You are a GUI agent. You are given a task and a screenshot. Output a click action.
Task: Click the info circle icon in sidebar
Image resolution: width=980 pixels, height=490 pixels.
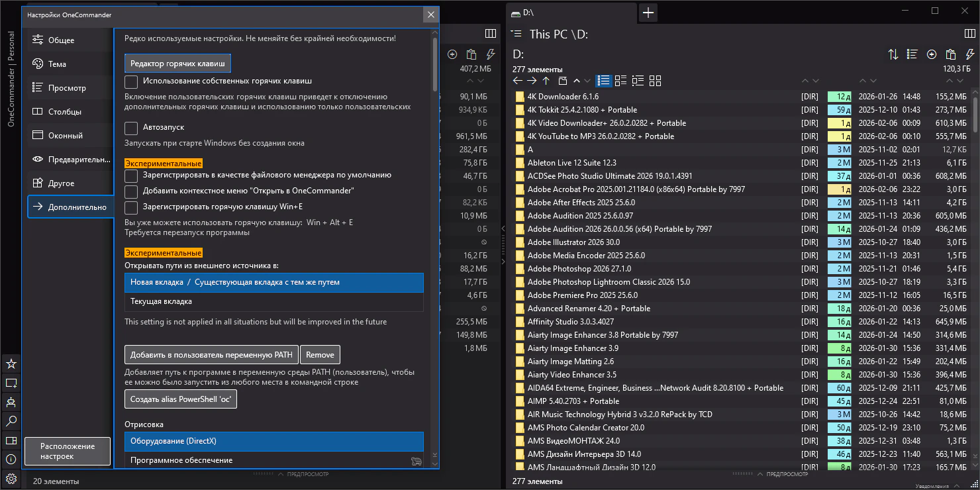[x=11, y=460]
